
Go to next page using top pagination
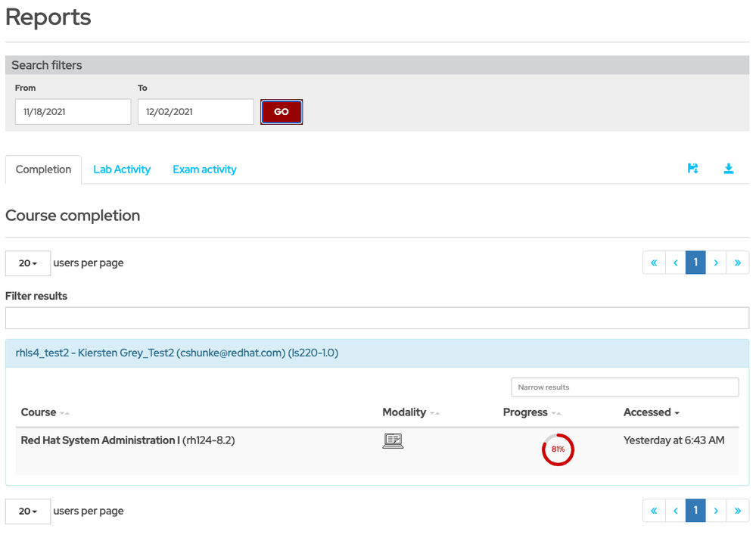click(x=716, y=263)
